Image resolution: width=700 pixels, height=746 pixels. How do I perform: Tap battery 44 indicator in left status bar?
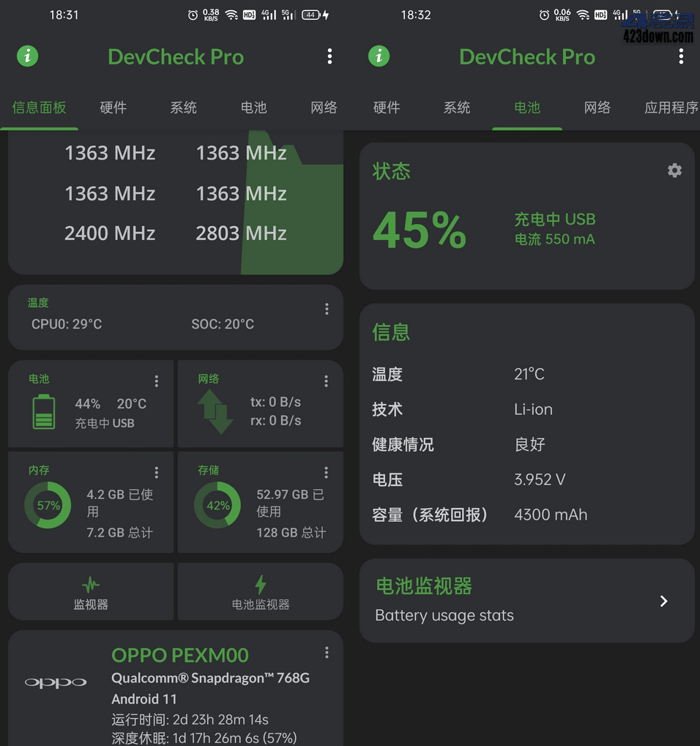(x=310, y=15)
